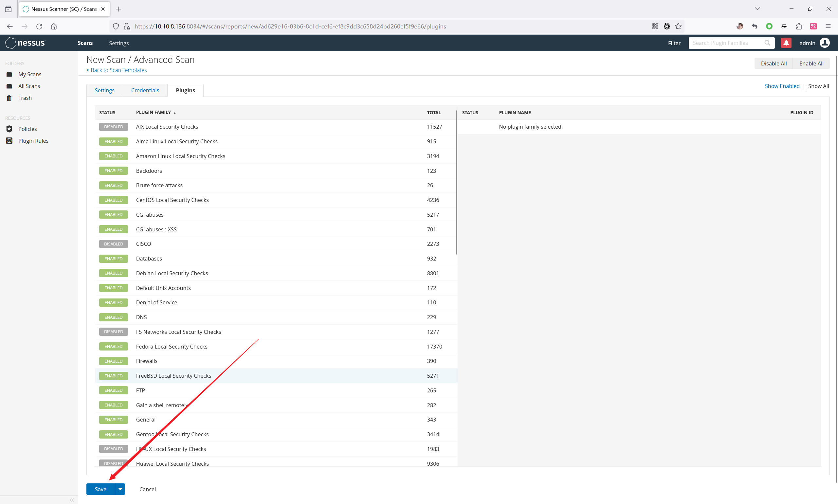Save the new scan
Screen dimensions: 838x504
pos(100,489)
